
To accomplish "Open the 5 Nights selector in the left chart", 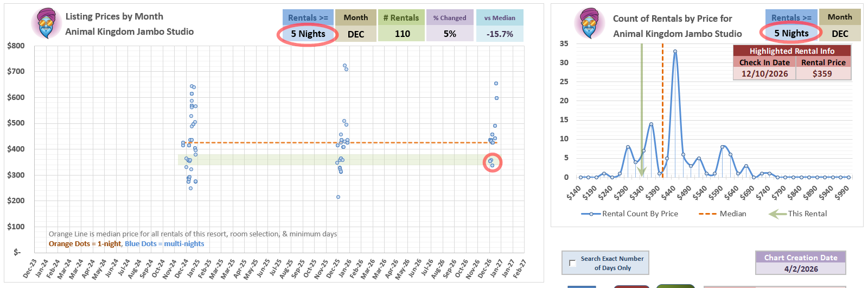I will pyautogui.click(x=308, y=34).
